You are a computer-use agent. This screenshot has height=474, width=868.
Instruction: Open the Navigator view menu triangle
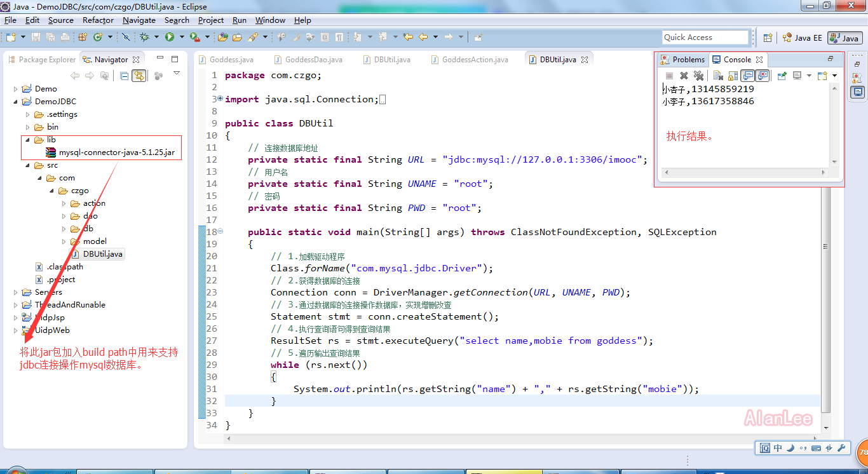click(177, 73)
